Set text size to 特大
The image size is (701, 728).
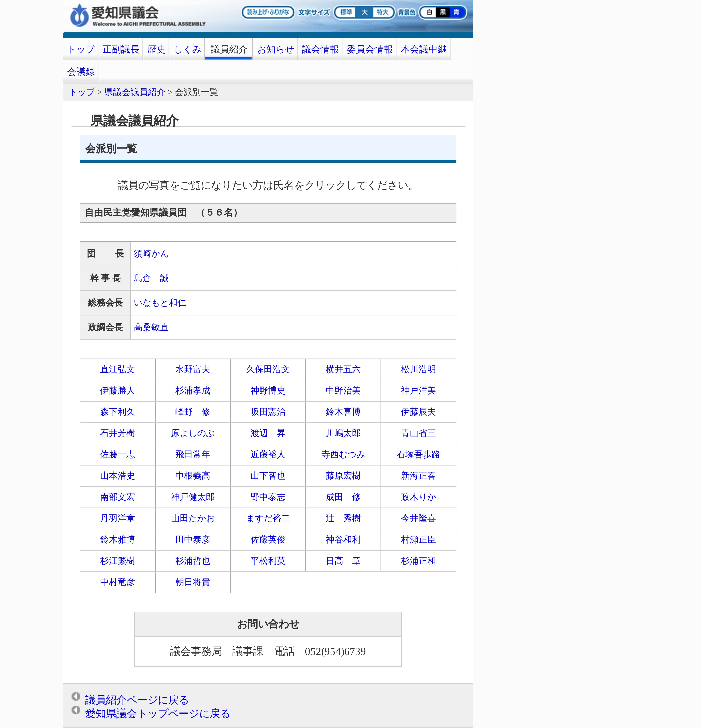click(x=382, y=12)
